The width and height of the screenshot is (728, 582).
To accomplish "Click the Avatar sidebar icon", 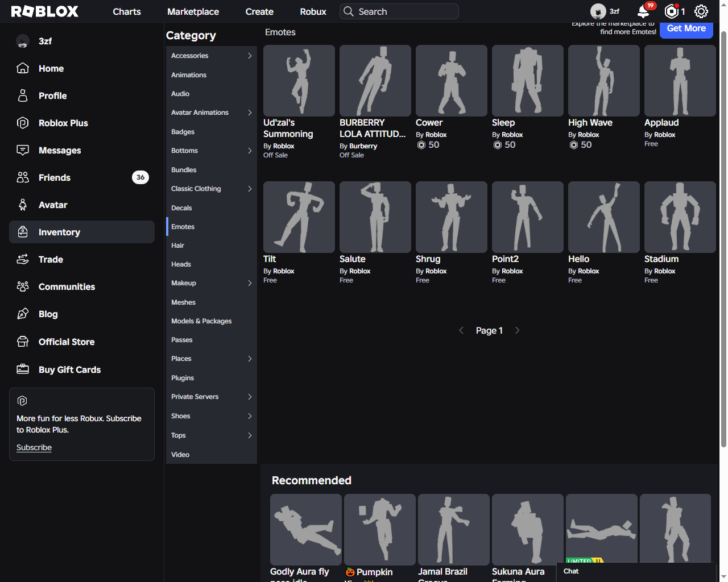I will pos(23,205).
